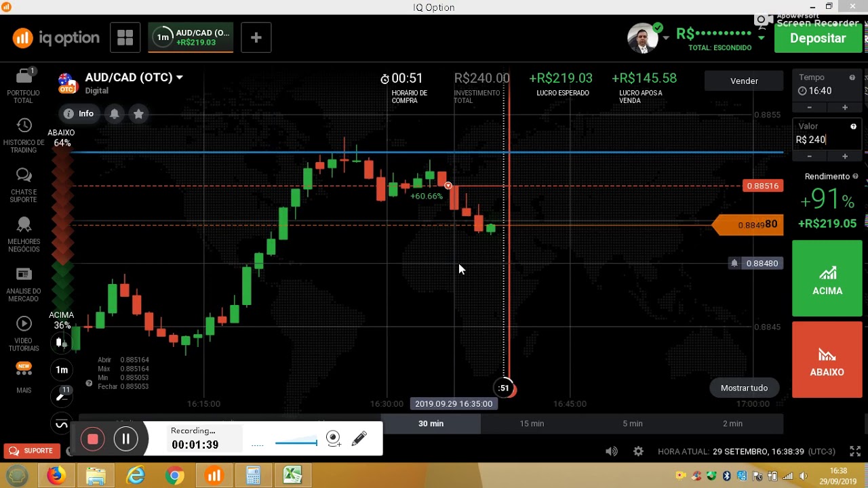The image size is (868, 488).
Task: Increase expiration time with plus
Action: point(844,107)
